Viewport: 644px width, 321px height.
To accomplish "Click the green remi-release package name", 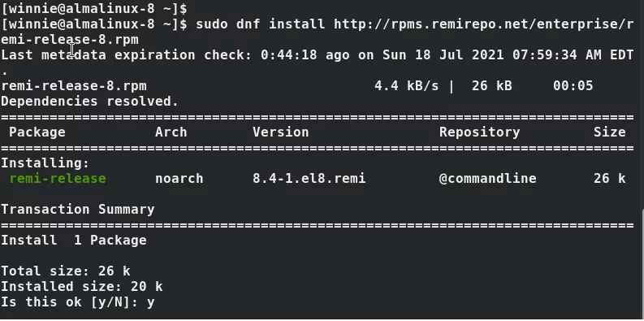I will coord(58,179).
